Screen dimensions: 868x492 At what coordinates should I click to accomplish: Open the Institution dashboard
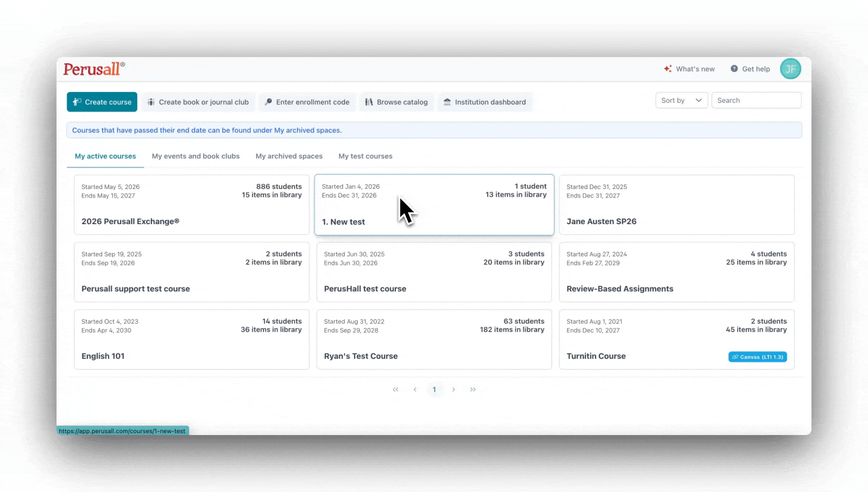[485, 102]
